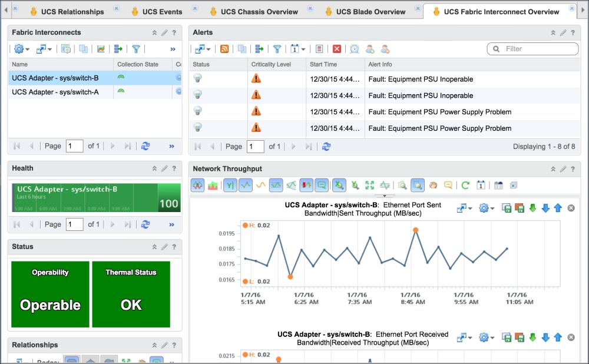
Task: Select first Fault: Equipment PSU Inoperable alert
Action: click(x=385, y=80)
